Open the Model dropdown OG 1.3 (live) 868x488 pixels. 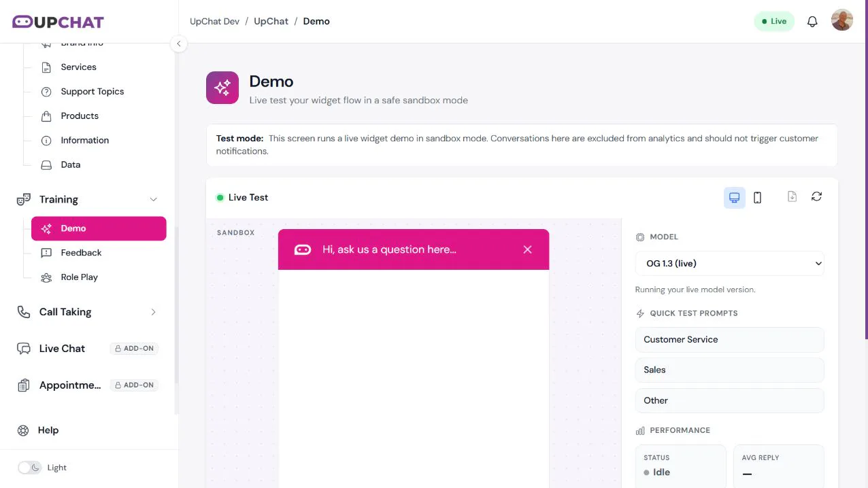730,263
